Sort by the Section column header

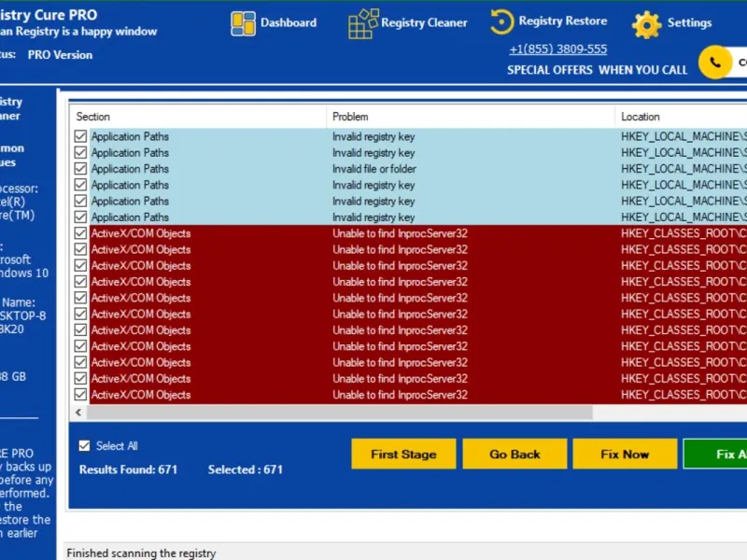[x=198, y=117]
